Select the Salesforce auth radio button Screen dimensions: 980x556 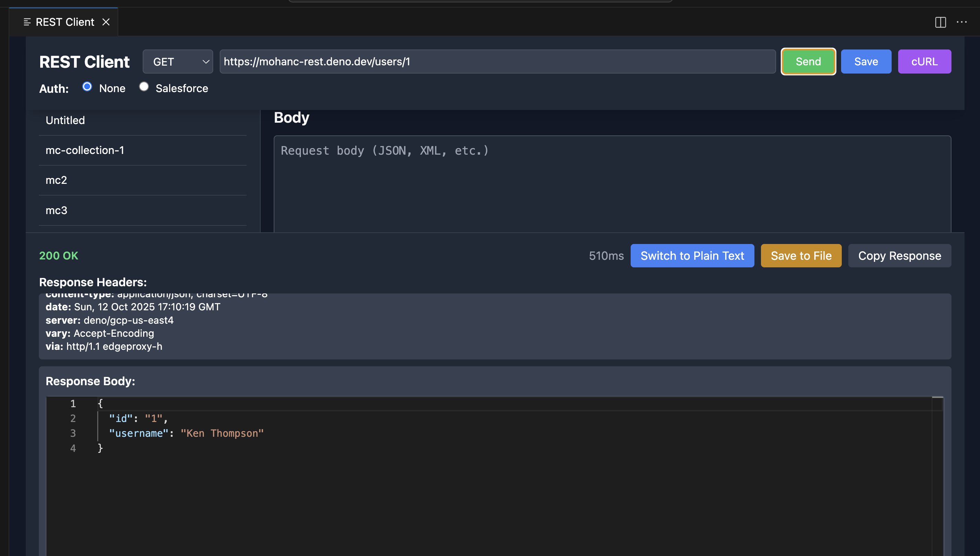pos(144,87)
